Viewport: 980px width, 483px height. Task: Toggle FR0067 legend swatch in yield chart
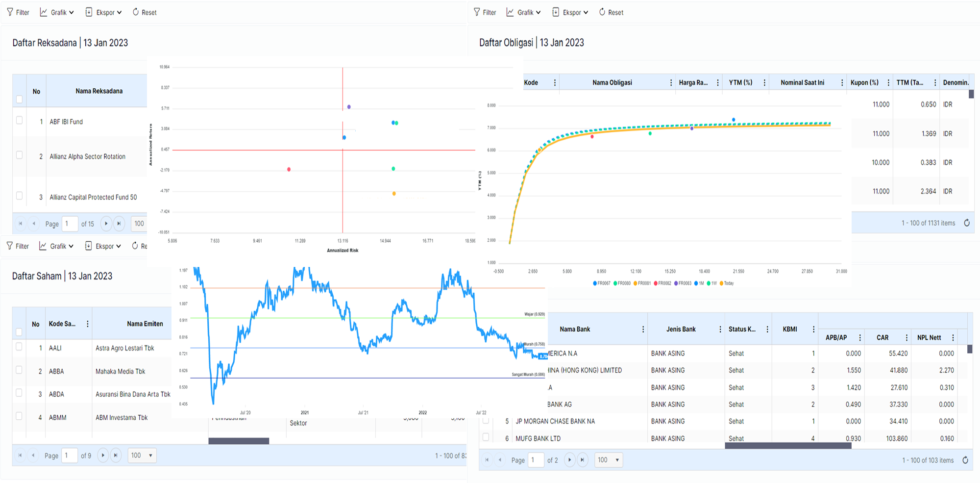tap(595, 283)
